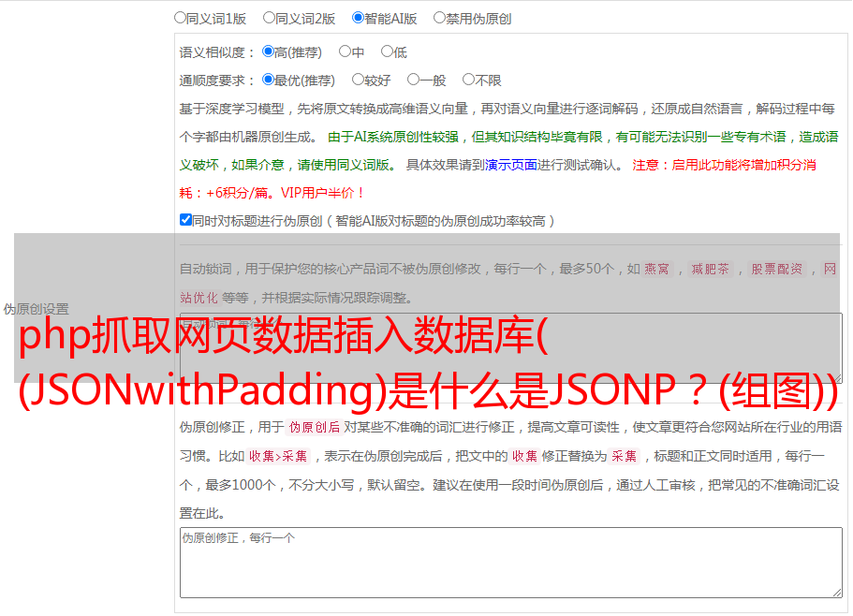Set 通顺度要求 to 较好
Screen dimensions: 853x616
pos(358,80)
